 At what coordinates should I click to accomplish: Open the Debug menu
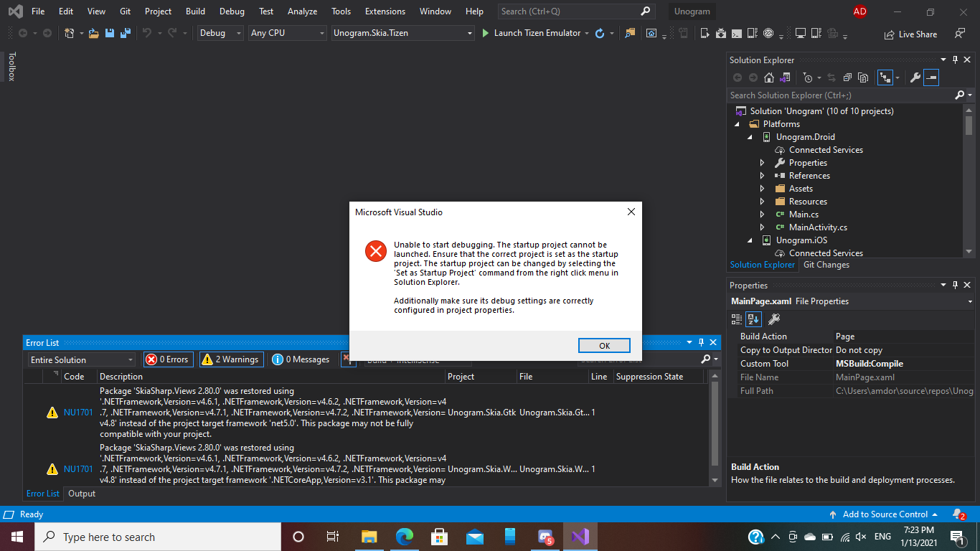click(x=232, y=11)
